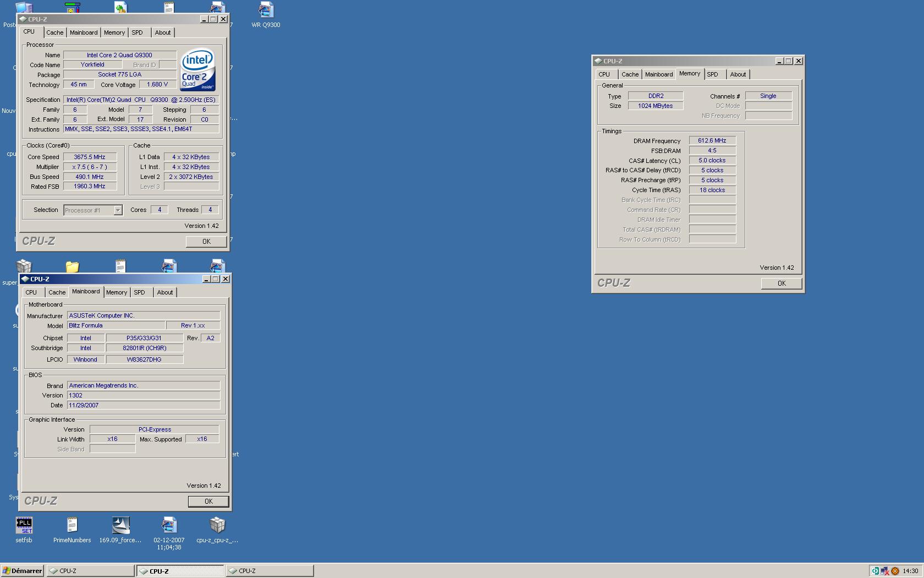Click the Core Speed value 3675.5 MHz
This screenshot has height=578, width=924.
click(90, 157)
